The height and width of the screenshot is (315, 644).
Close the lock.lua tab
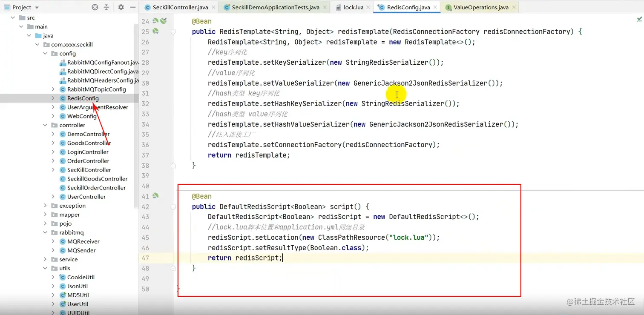point(369,7)
